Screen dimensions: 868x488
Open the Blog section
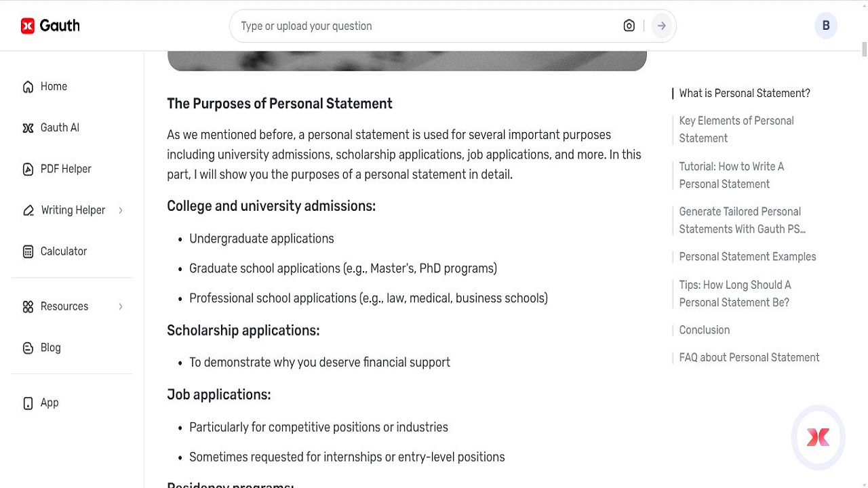click(50, 347)
